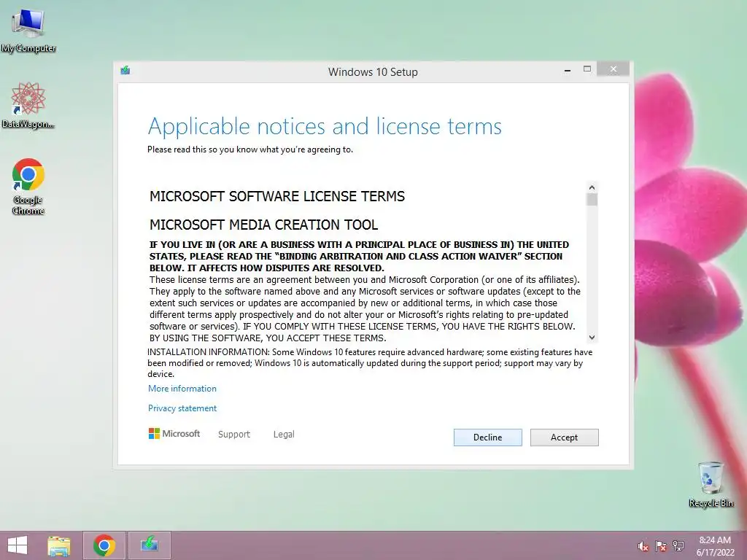Viewport: 747px width, 560px height.
Task: Close the Windows 10 Setup window
Action: [x=613, y=69]
